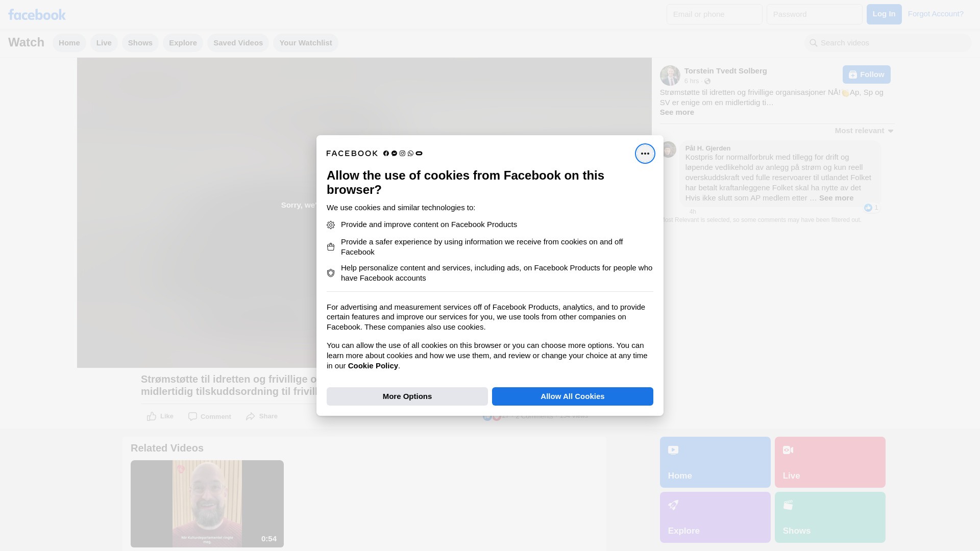Focus the Password field
980x551 pixels.
pyautogui.click(x=814, y=14)
